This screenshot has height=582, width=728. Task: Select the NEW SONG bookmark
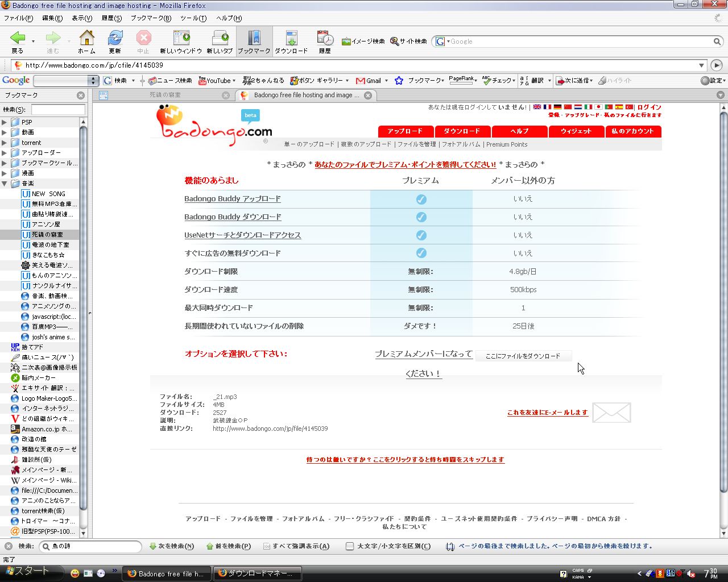[48, 194]
